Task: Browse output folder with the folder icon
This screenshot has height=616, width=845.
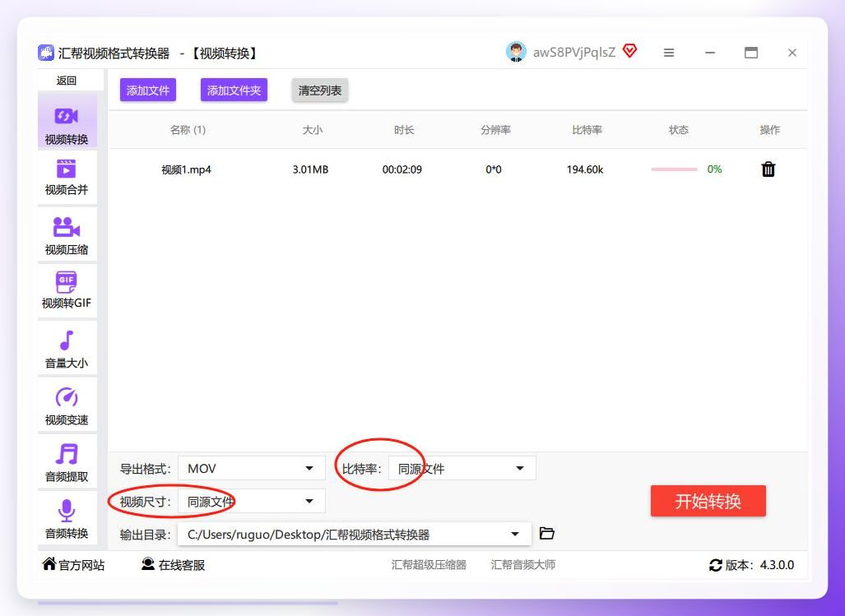Action: [x=547, y=533]
